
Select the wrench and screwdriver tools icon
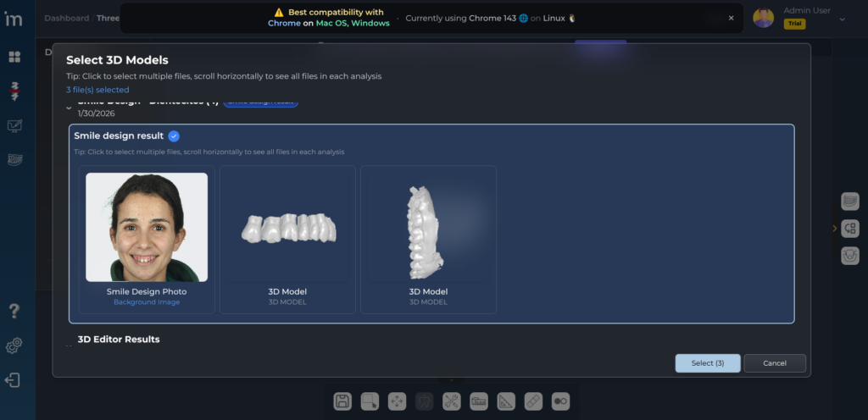(451, 401)
